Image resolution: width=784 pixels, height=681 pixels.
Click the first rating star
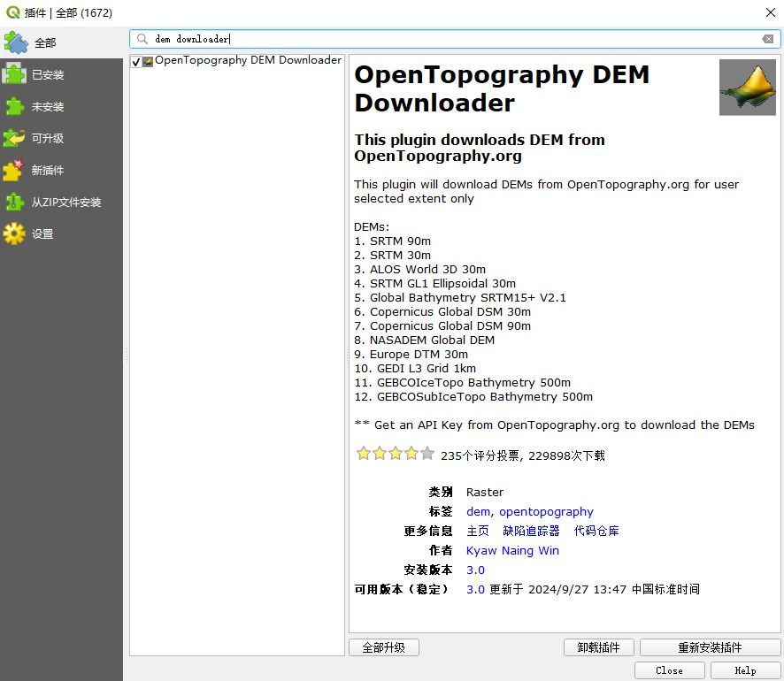point(364,454)
